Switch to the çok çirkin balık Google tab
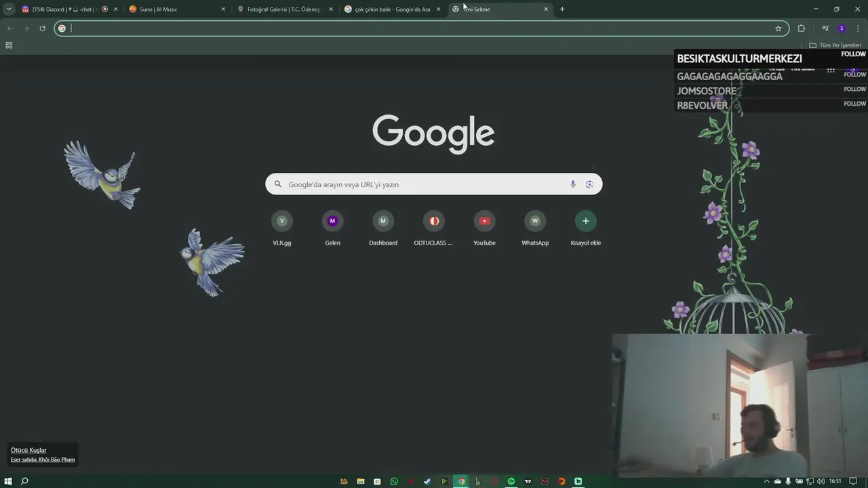 (391, 9)
